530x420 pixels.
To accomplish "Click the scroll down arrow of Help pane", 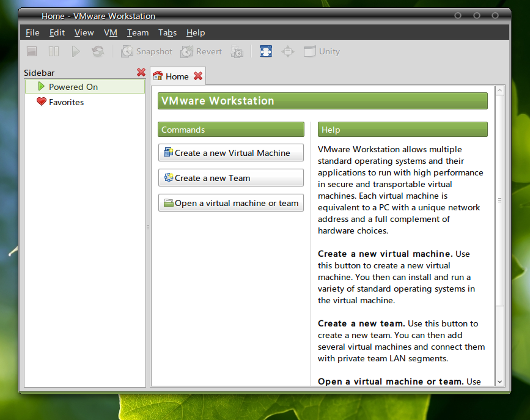I will tap(499, 381).
